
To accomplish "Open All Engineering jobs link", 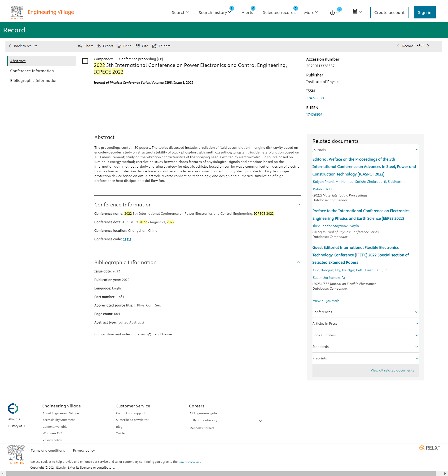I will pos(203,413).
